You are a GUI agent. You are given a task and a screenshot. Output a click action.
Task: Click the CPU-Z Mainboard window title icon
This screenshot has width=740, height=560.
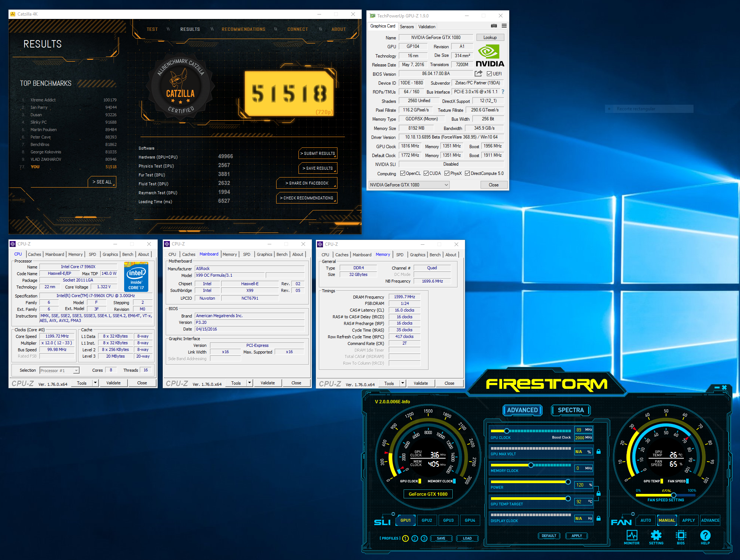[167, 244]
